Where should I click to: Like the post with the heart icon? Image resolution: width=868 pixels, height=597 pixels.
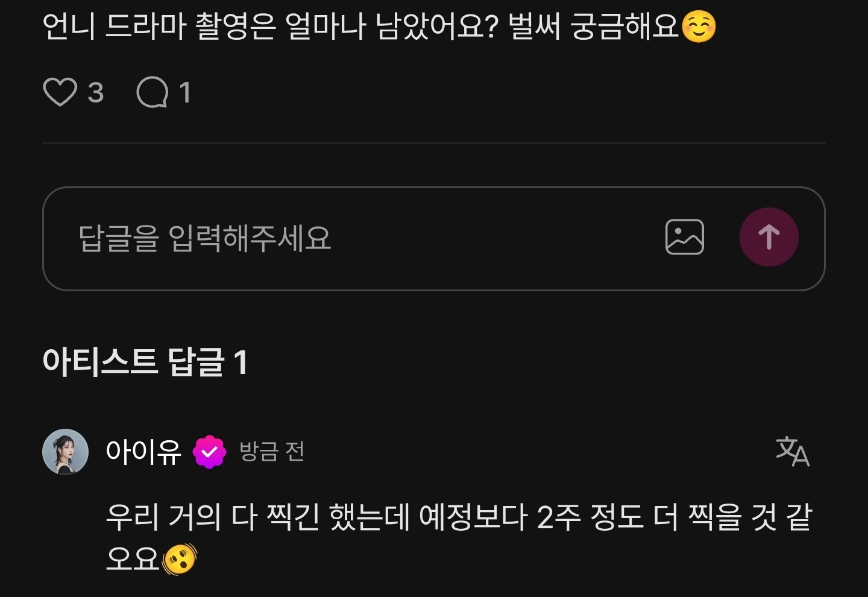coord(60,92)
